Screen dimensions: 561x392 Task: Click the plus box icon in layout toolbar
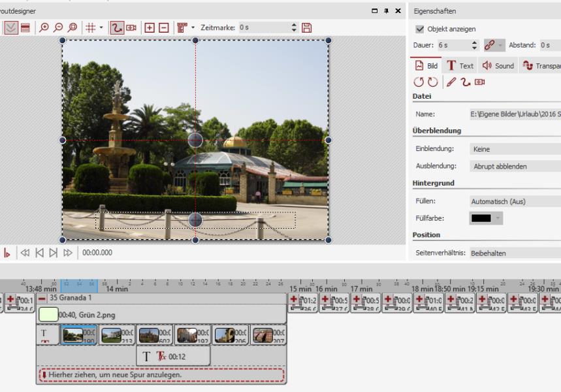[x=150, y=27]
